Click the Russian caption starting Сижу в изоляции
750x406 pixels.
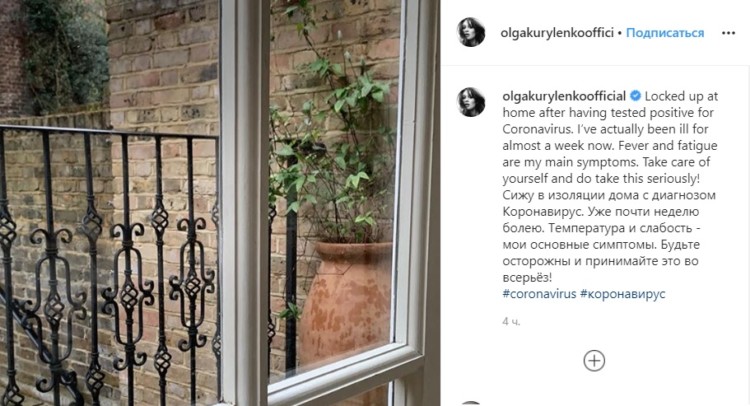609,236
